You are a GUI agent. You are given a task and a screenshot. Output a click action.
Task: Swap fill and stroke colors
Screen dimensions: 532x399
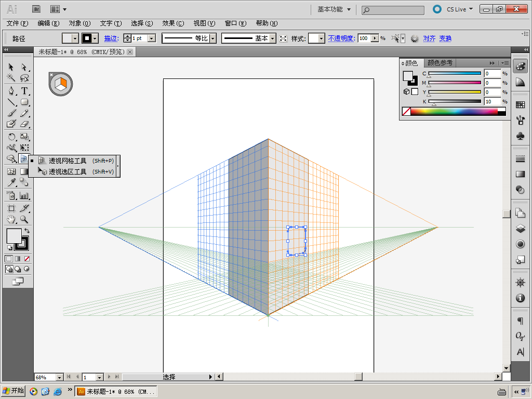click(x=27, y=231)
